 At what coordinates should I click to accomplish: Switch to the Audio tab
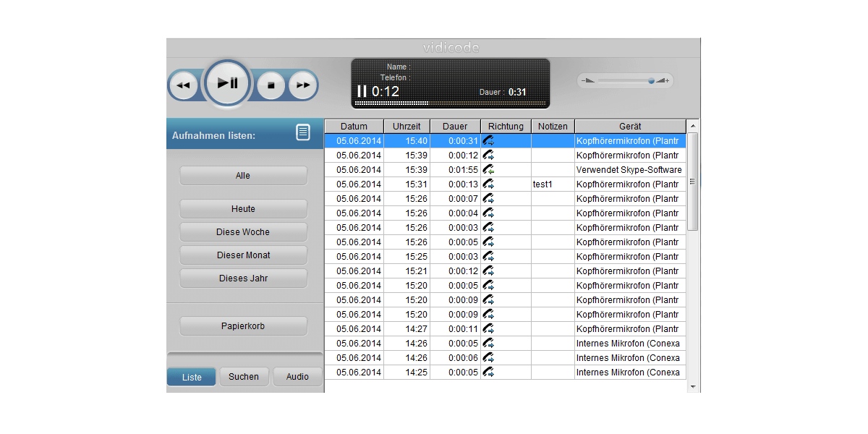click(297, 377)
